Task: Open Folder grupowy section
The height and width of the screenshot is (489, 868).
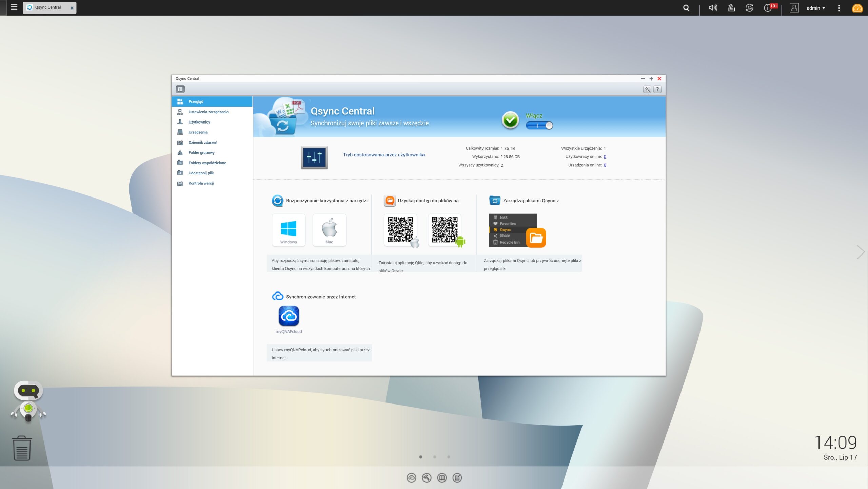Action: pos(212,152)
